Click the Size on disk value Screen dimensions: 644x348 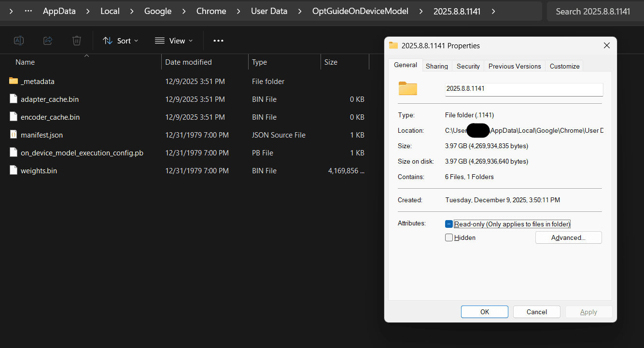coord(487,161)
